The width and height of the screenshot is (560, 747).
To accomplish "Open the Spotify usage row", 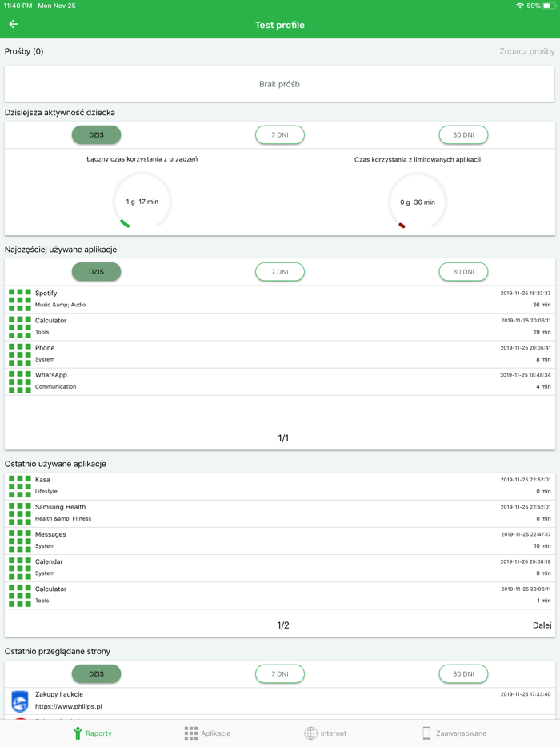I will click(x=280, y=299).
